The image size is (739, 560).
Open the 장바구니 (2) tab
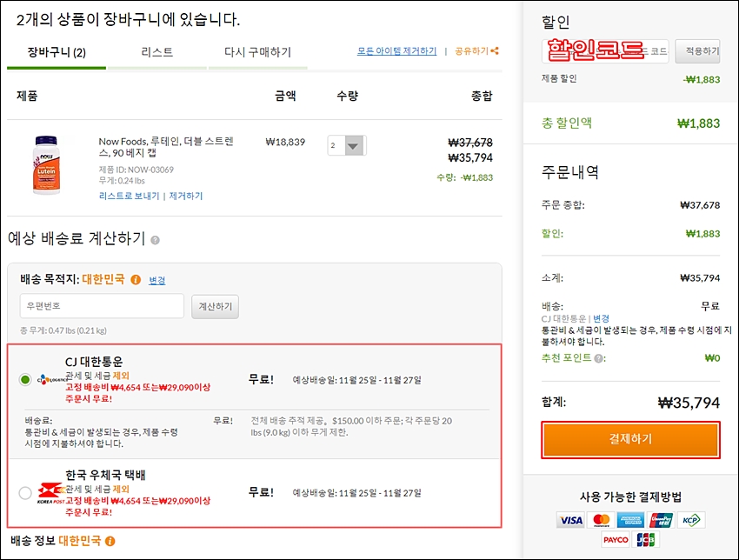(x=57, y=52)
